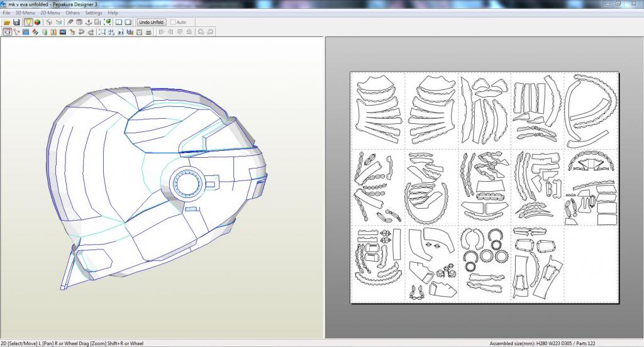Click the red striped flaps tool icon

tap(35, 31)
